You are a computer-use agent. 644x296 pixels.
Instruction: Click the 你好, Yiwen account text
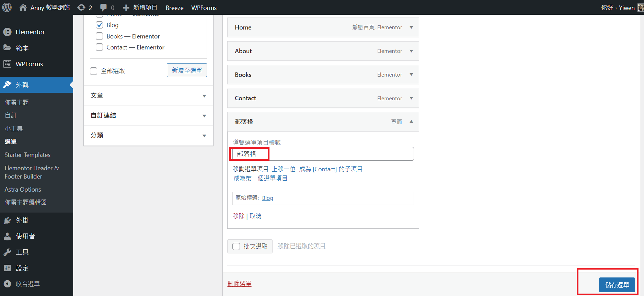click(x=618, y=8)
